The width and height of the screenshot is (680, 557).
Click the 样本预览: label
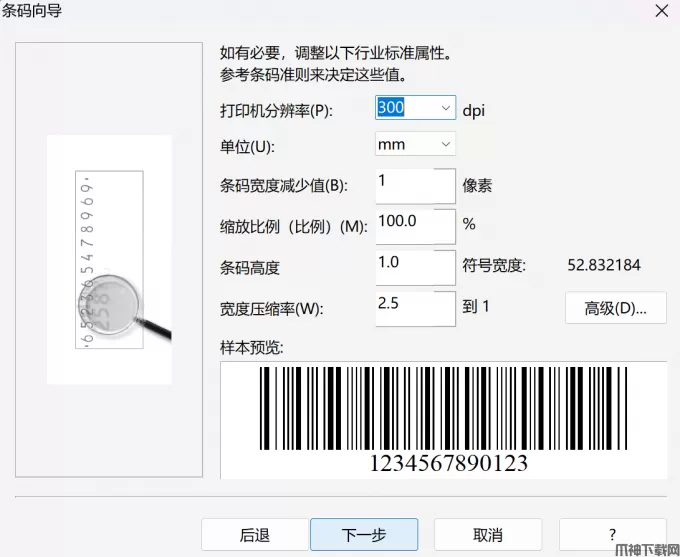click(252, 347)
